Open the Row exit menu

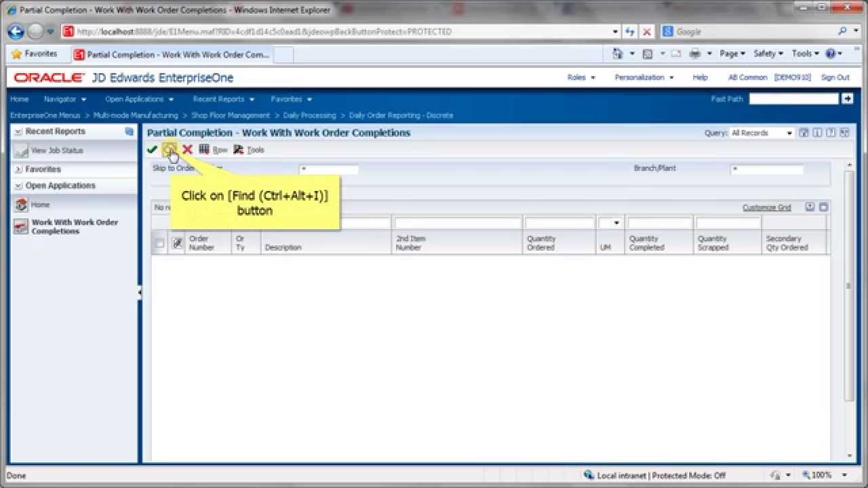214,150
